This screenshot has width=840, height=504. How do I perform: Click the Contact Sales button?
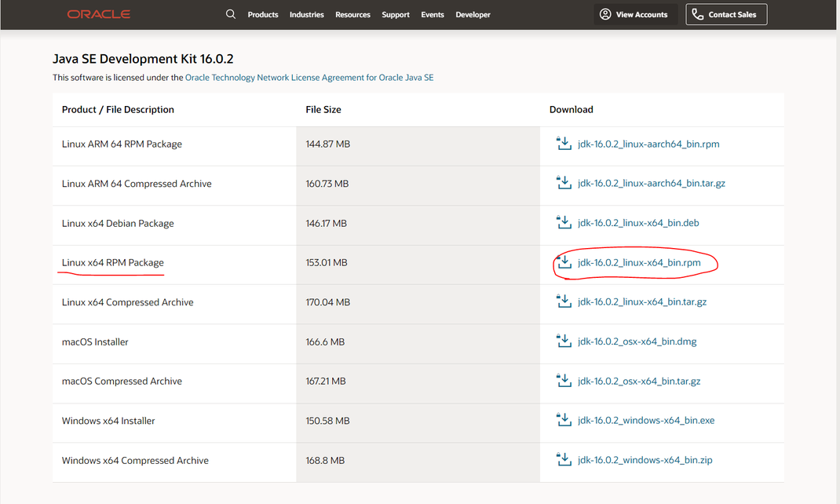coord(726,14)
